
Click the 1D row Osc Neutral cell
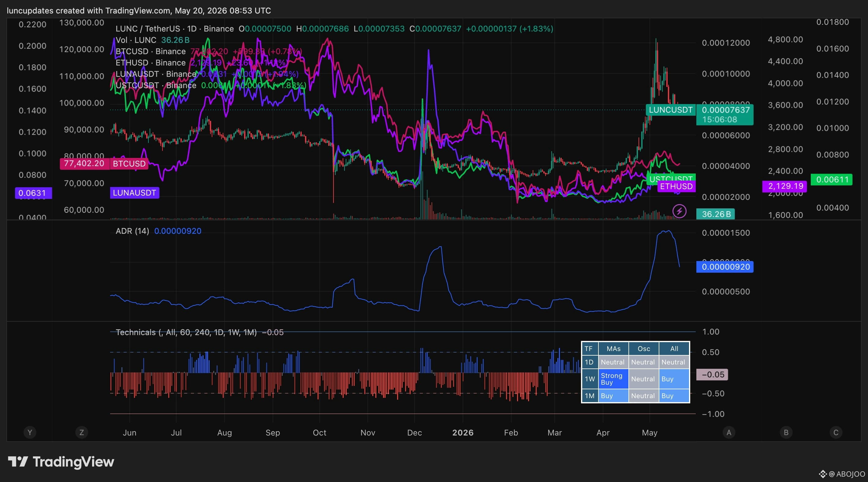coord(644,362)
